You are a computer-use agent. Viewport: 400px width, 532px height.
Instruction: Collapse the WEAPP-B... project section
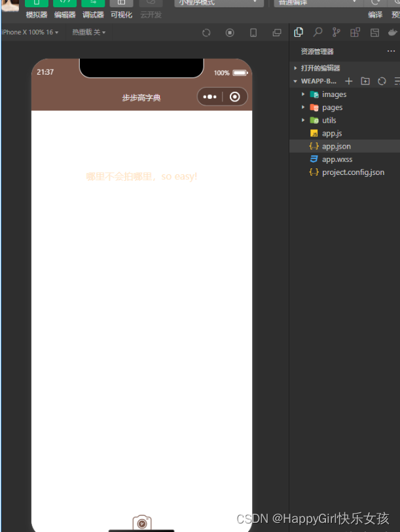pyautogui.click(x=315, y=81)
